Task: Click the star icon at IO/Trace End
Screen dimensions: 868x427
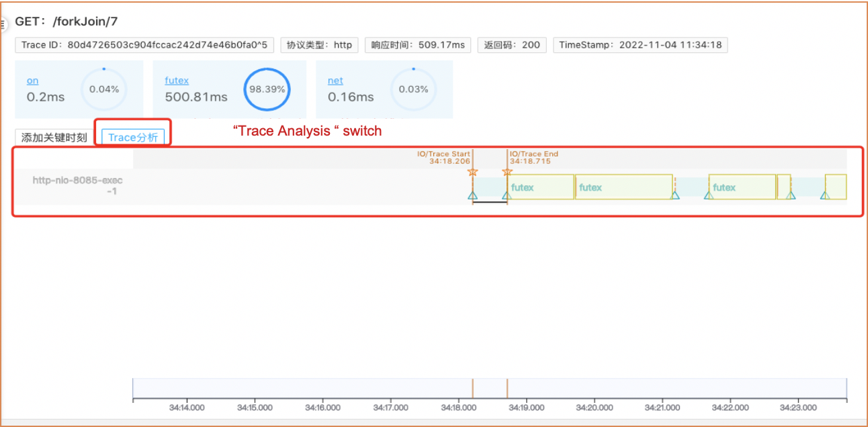Action: (507, 172)
